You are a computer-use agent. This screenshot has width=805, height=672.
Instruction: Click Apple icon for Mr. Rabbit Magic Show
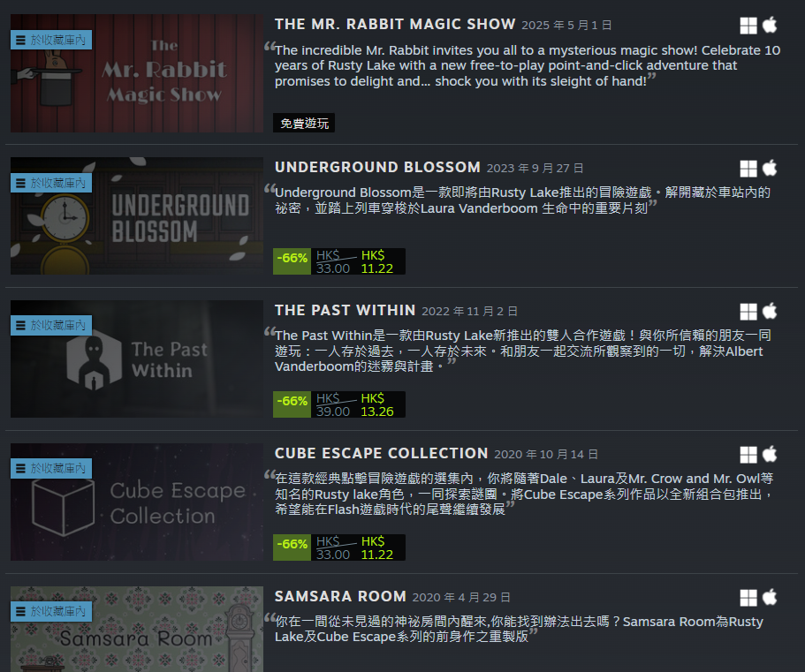[769, 25]
